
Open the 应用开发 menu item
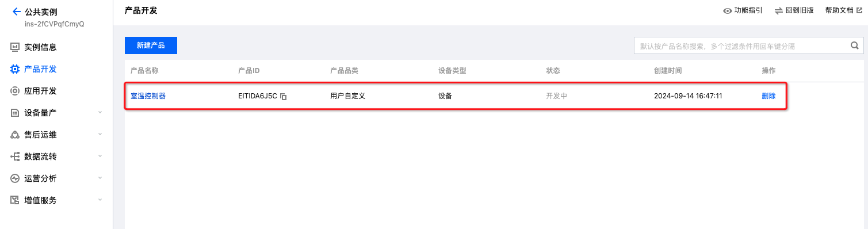[x=56, y=91]
